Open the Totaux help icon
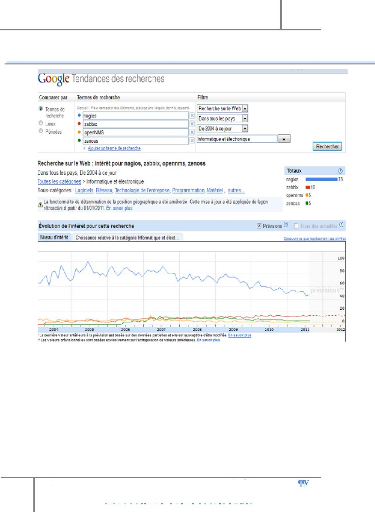The width and height of the screenshot is (375, 512). [x=340, y=171]
